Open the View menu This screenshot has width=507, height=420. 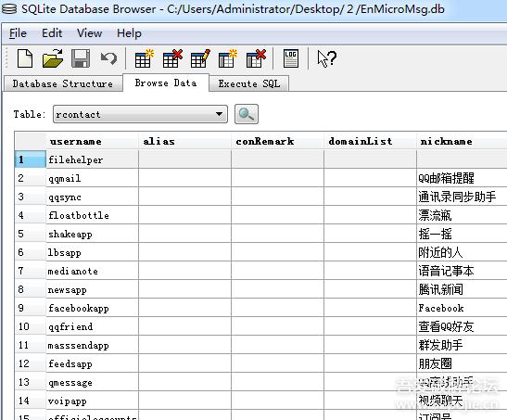90,33
